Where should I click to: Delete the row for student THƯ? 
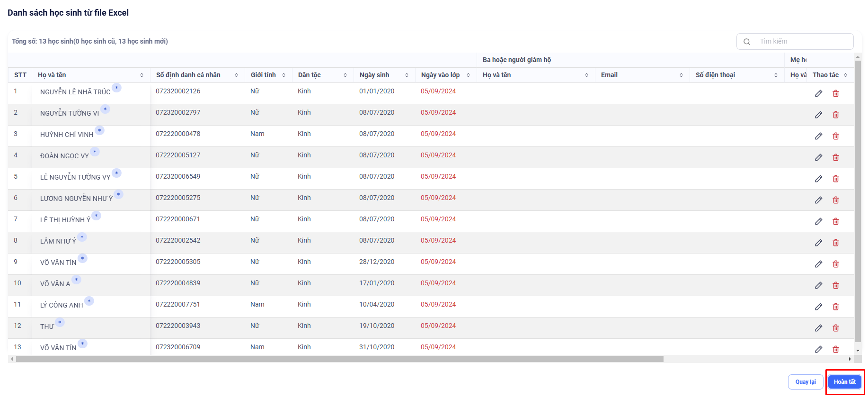(x=836, y=328)
